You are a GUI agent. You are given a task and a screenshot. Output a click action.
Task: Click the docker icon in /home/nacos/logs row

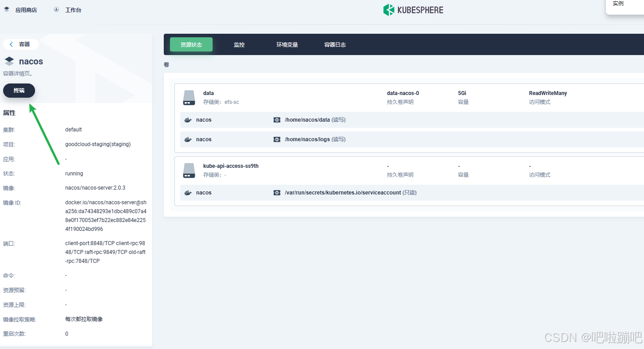188,139
